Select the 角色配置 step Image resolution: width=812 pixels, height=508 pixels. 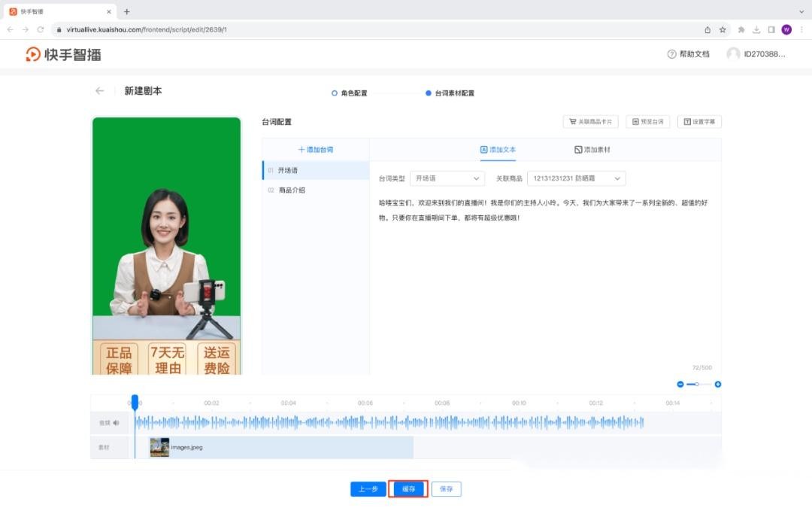coord(349,93)
